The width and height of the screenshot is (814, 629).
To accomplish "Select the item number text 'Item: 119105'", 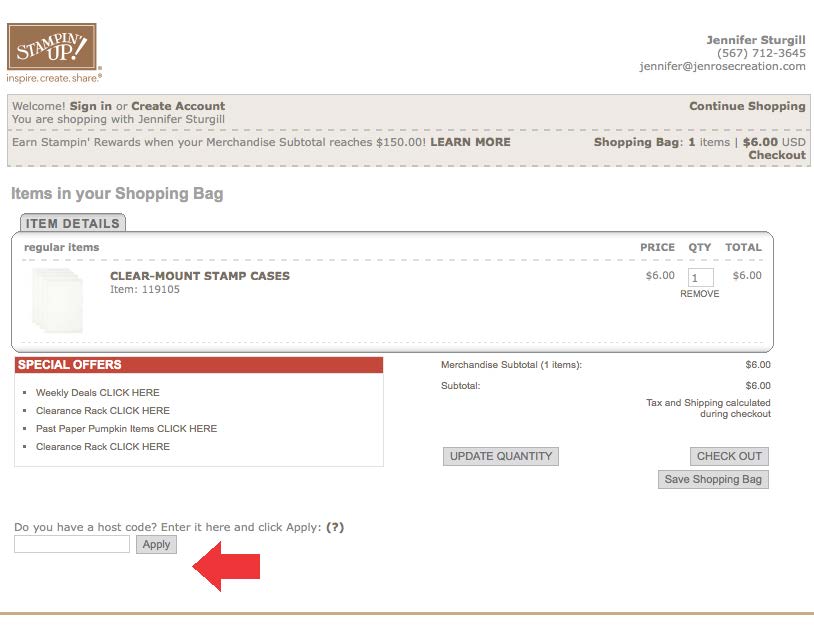I will point(145,290).
